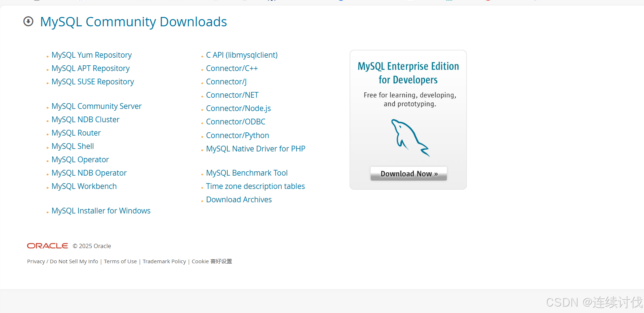Open MySQL Router page

pos(76,133)
